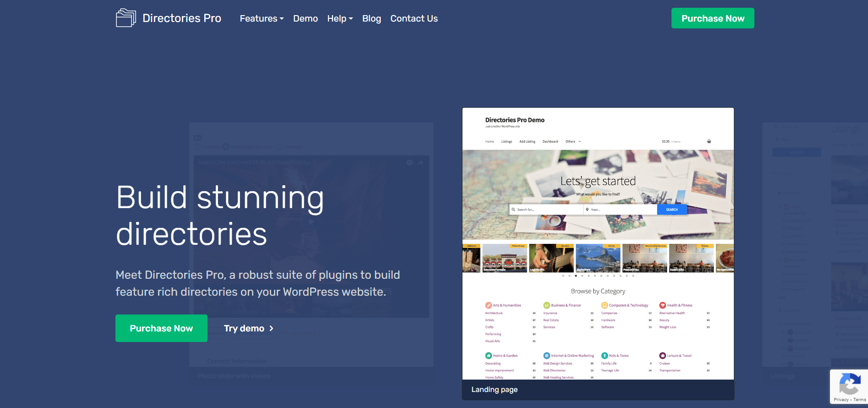
Task: Open the Others dropdown in the demo menu
Action: click(573, 142)
